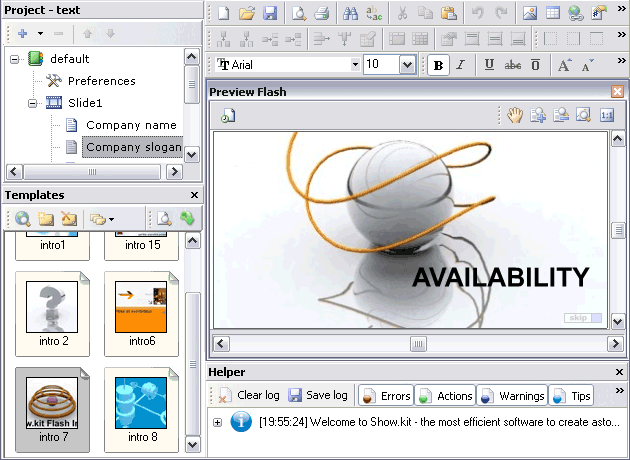The width and height of the screenshot is (630, 460).
Task: Open the Arial font name dropdown
Action: (355, 64)
